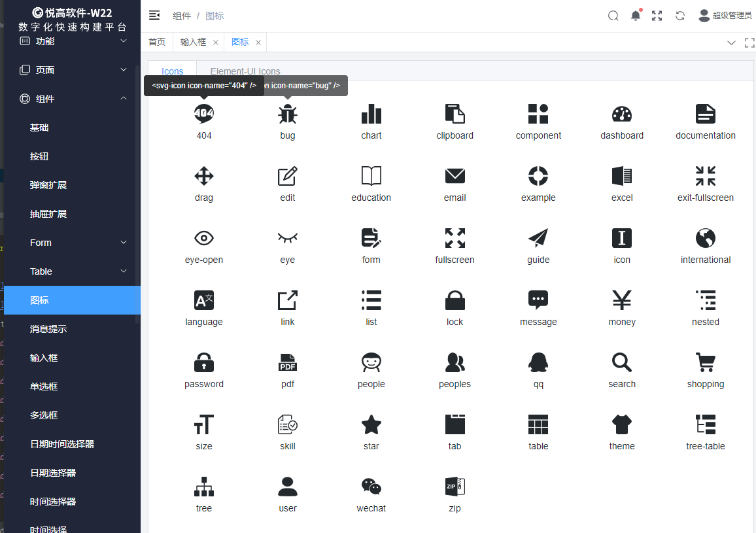
Task: Click the dashboard icon in the grid
Action: (622, 114)
